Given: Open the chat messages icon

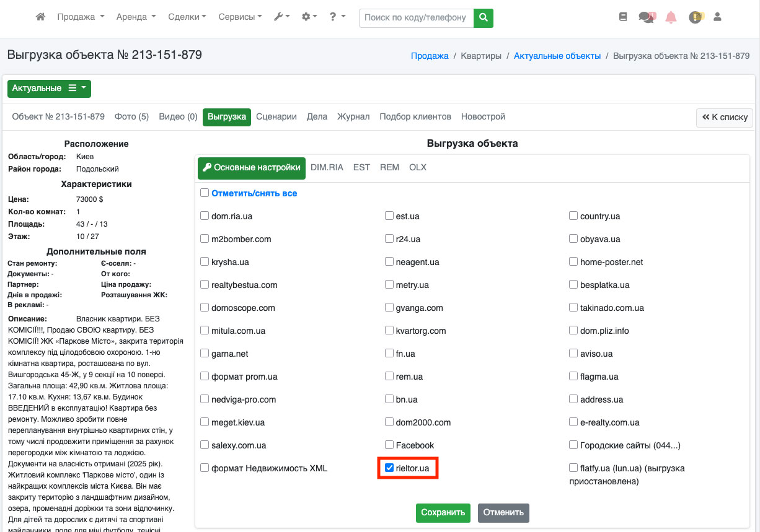Looking at the screenshot, I should click(x=647, y=17).
